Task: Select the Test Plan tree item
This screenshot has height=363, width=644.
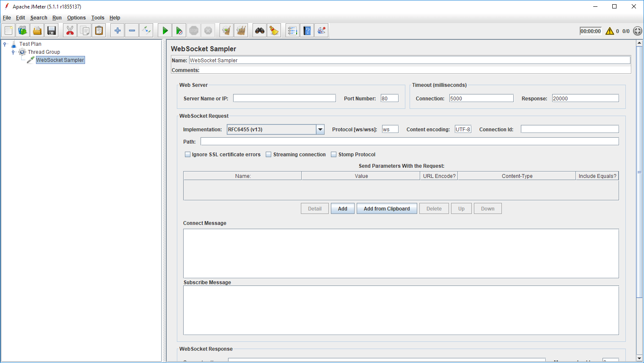Action: pyautogui.click(x=30, y=44)
